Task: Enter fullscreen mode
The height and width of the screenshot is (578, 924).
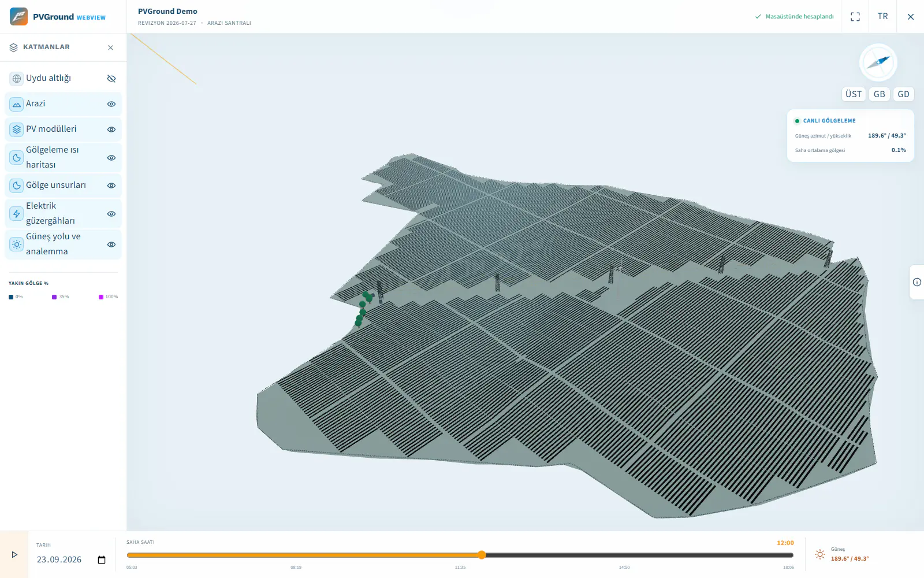Action: tap(855, 17)
